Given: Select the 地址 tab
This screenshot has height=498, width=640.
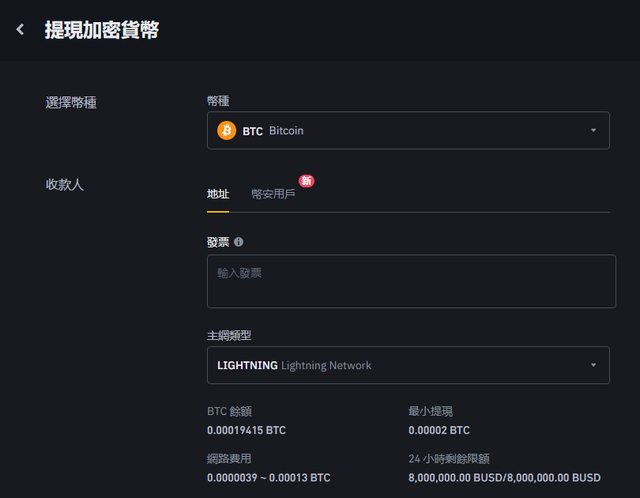Looking at the screenshot, I should click(x=218, y=194).
